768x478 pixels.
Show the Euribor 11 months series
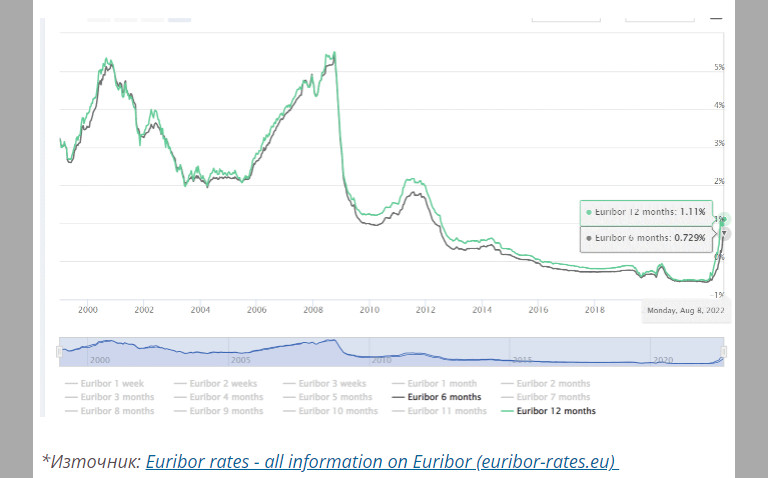(x=449, y=411)
